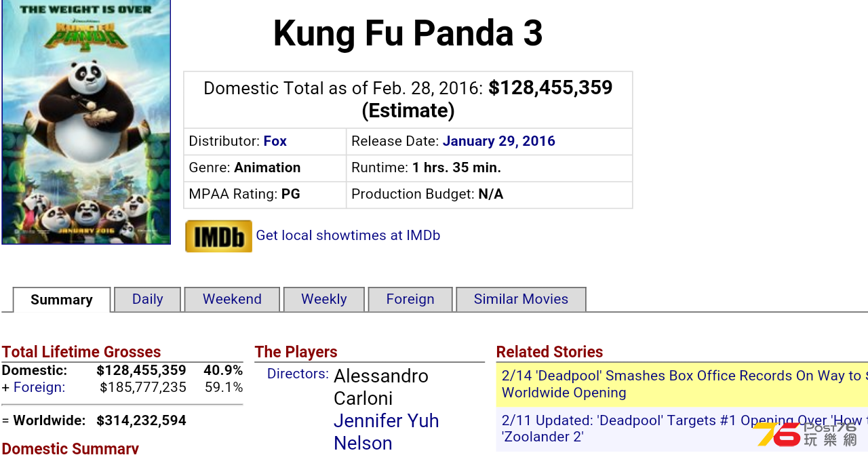Open the Weekend tab

[x=232, y=299]
